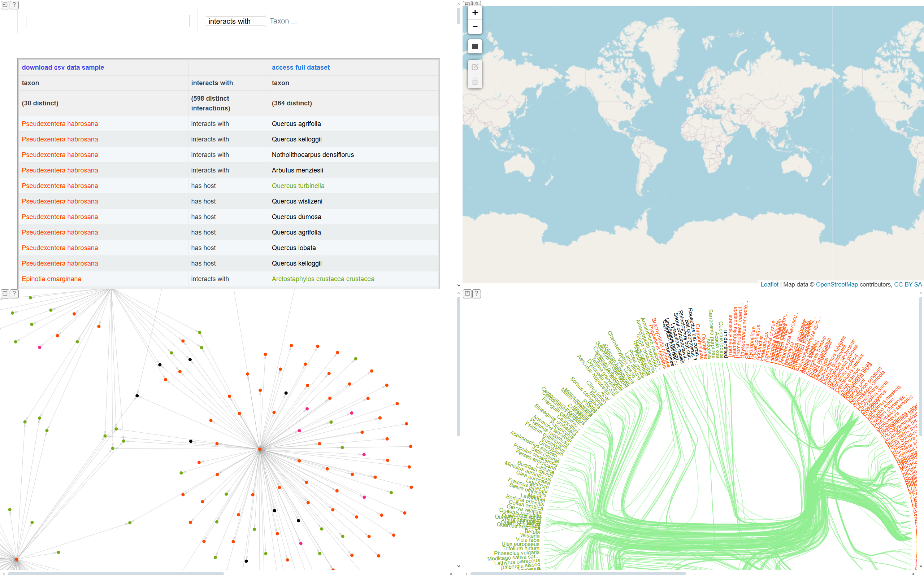Click vertical scrollbar between network and bundle panels

459,366
